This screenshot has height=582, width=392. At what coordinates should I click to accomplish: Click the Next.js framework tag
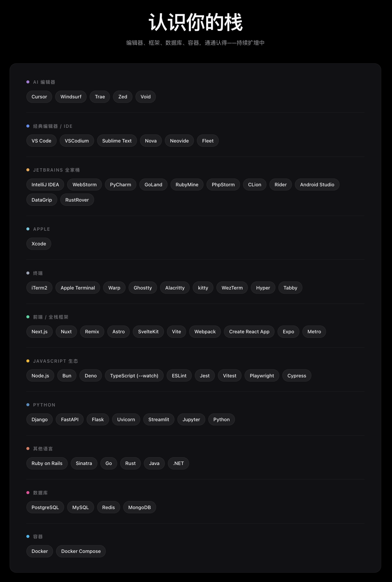[40, 331]
